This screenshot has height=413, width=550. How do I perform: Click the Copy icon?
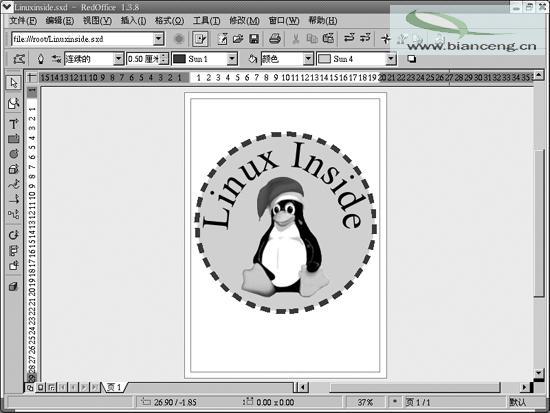pos(311,39)
